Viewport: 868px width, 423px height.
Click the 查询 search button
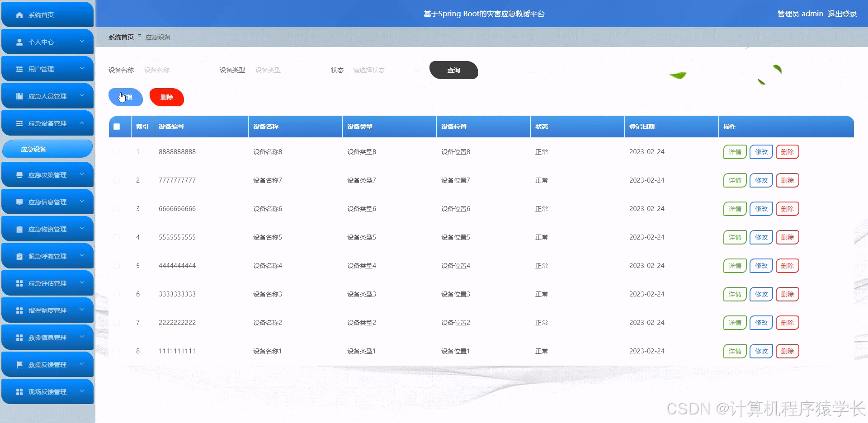[454, 70]
